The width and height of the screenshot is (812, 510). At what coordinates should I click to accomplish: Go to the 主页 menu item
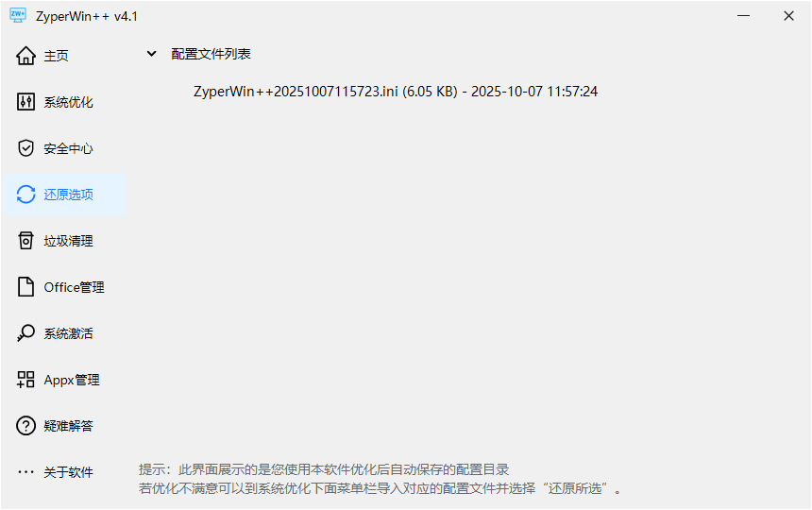coord(56,56)
